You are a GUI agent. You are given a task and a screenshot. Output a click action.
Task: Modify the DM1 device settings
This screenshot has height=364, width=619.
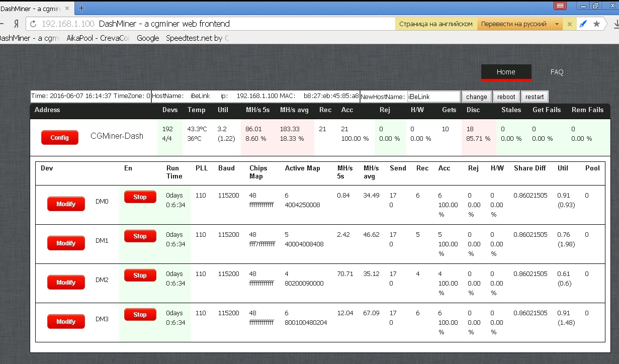[66, 243]
